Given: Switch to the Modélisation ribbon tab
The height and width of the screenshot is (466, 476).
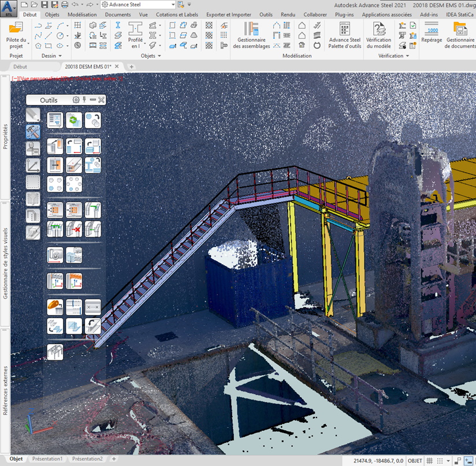Looking at the screenshot, I should (82, 14).
